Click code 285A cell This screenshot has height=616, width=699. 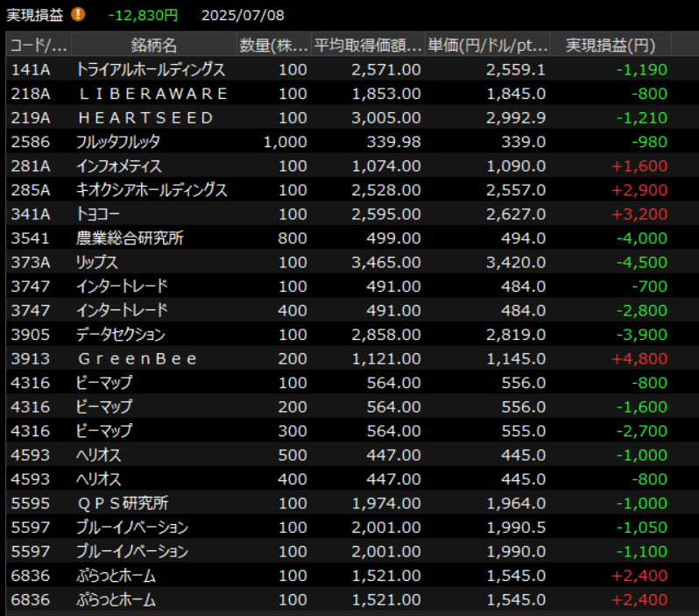[x=31, y=189]
